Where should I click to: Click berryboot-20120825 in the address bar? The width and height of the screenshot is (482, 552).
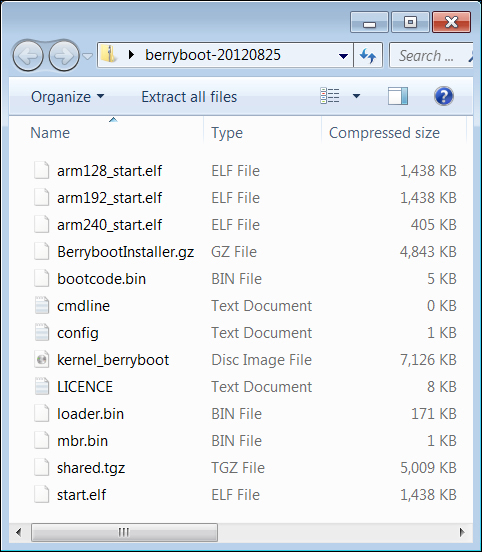pyautogui.click(x=213, y=55)
